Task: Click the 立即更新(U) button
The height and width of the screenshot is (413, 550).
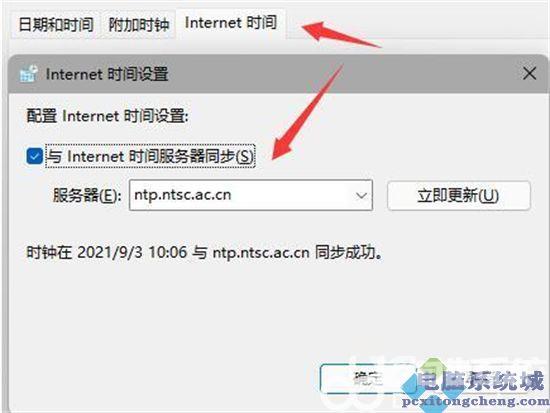Action: [459, 195]
